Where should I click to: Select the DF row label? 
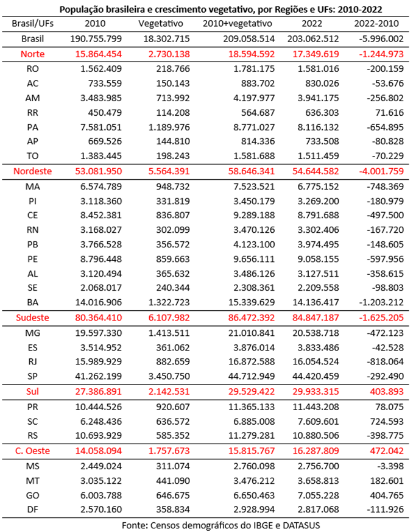point(32,509)
